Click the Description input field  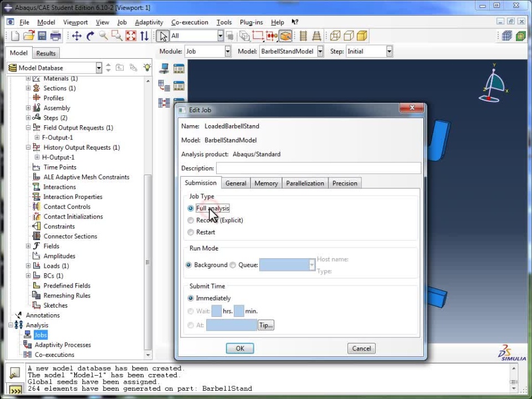point(319,168)
